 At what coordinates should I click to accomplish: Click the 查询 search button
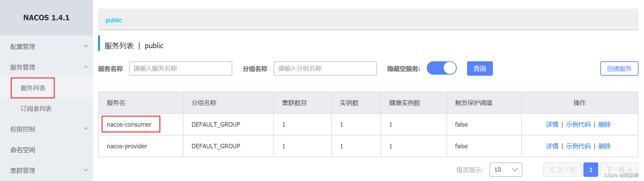(x=480, y=68)
